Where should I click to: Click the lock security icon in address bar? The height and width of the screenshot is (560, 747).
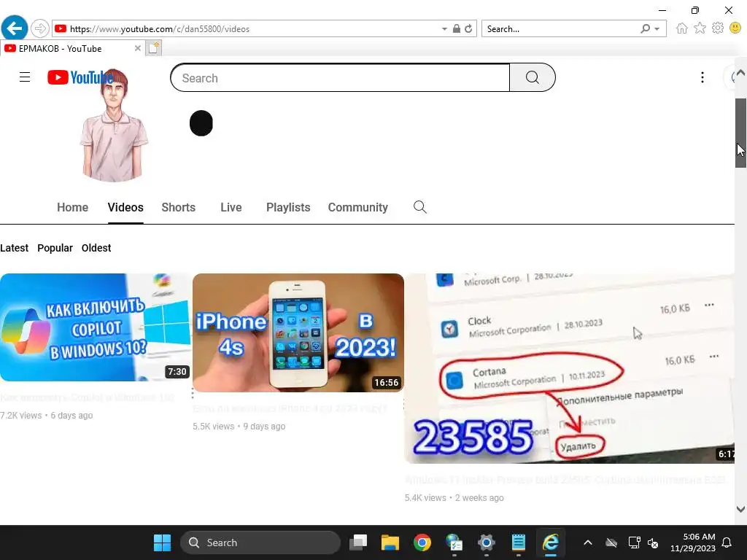pos(457,28)
